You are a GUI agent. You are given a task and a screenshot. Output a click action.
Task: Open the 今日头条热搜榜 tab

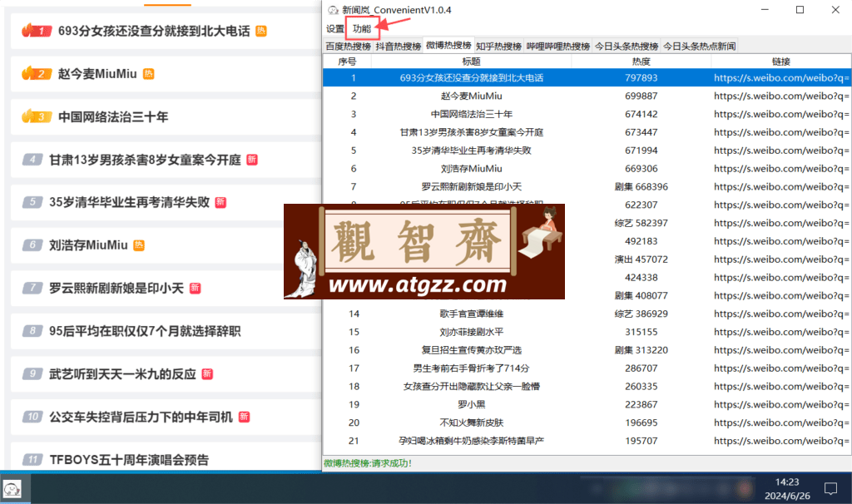[627, 47]
